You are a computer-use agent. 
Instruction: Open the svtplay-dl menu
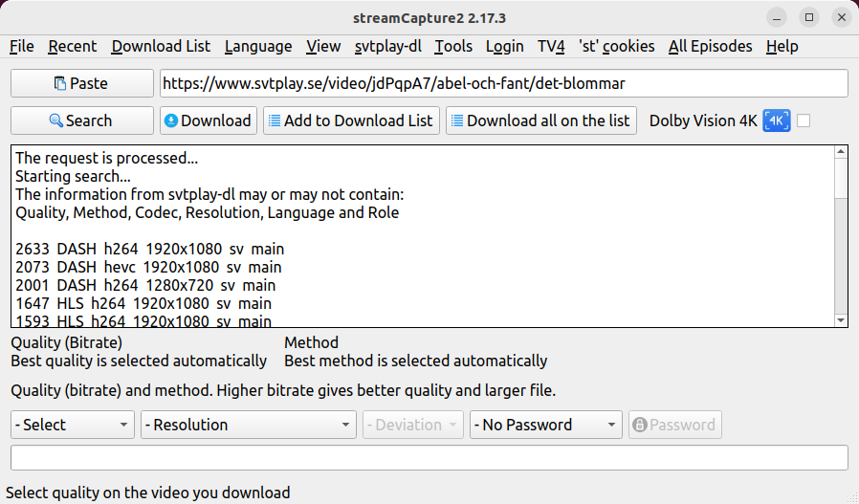click(387, 47)
